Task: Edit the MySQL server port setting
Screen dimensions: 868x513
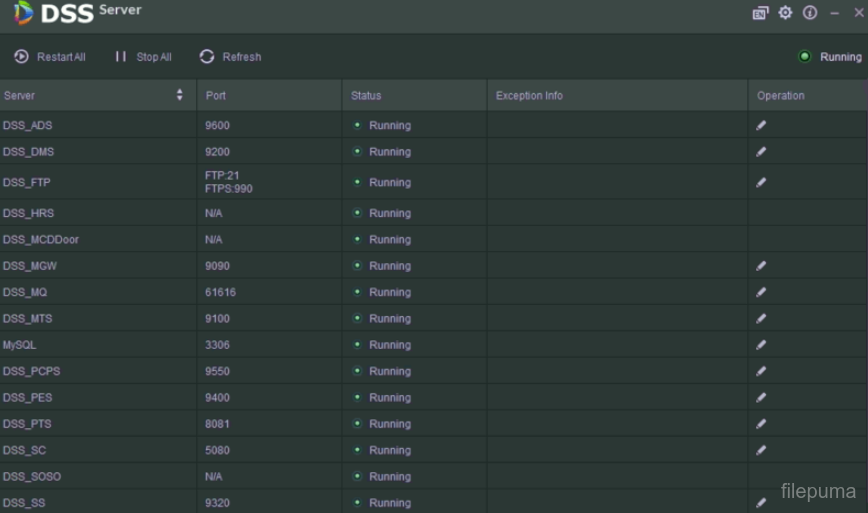Action: (761, 345)
